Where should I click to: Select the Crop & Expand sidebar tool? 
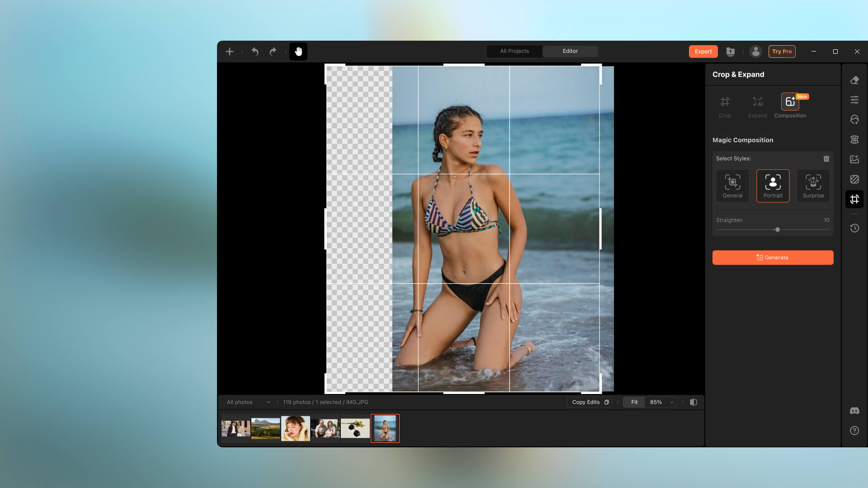[854, 199]
